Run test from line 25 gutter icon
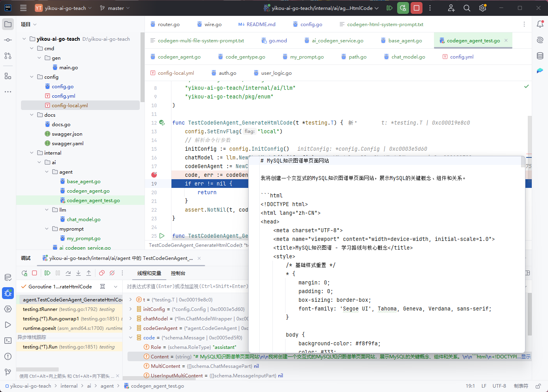This screenshot has width=548, height=392. 162,236
